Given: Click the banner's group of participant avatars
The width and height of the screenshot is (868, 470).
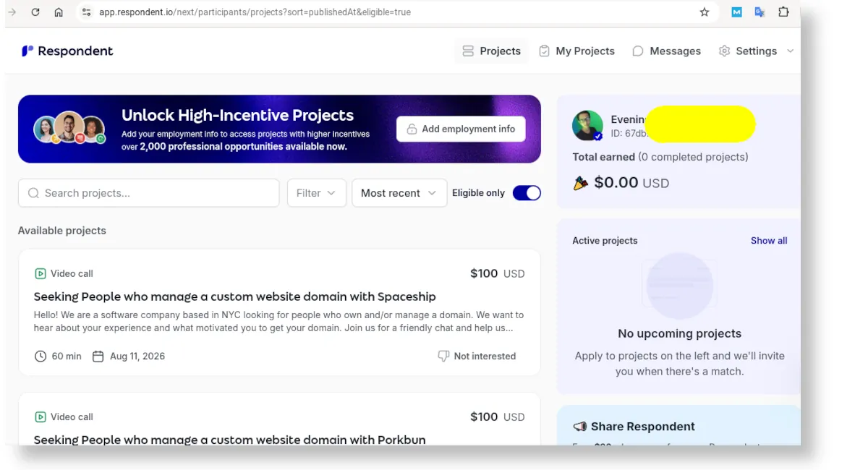Looking at the screenshot, I should point(69,129).
